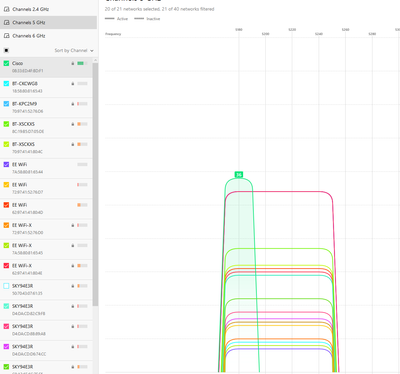This screenshot has width=400, height=374.
Task: Click the lock icon on Cisco row
Action: point(73,63)
